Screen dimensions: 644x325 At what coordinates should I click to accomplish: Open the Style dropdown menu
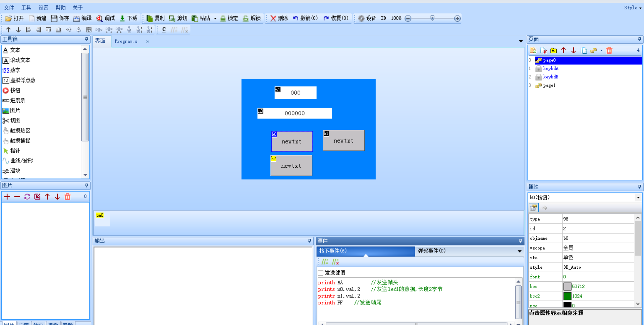(x=633, y=8)
